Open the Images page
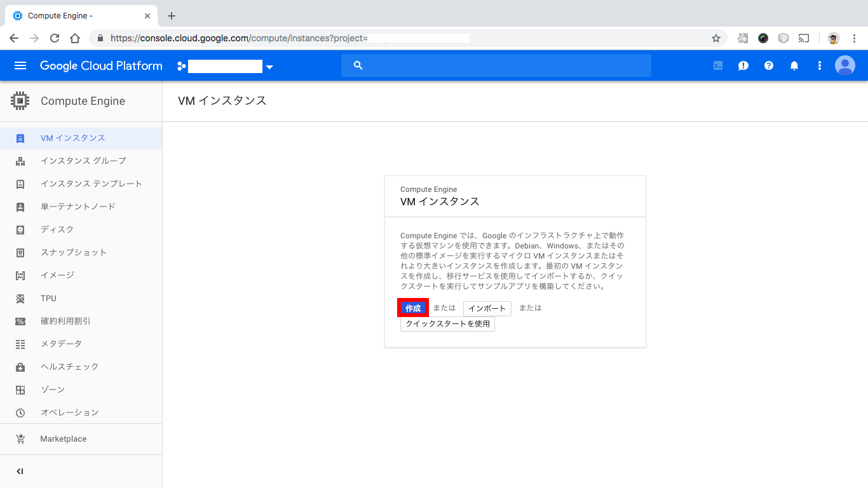Screen dimensions: 868x488 coord(57,275)
